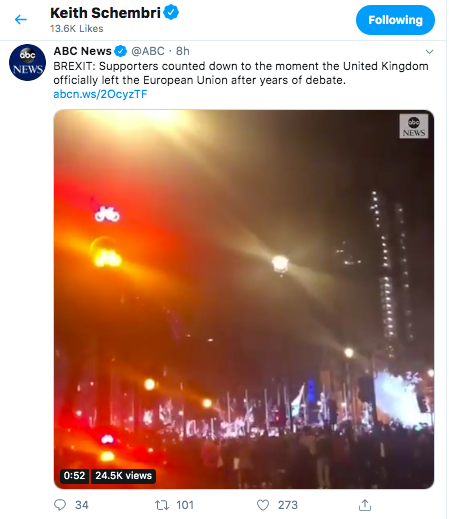The width and height of the screenshot is (449, 519).
Task: Click the Following button
Action: [395, 20]
